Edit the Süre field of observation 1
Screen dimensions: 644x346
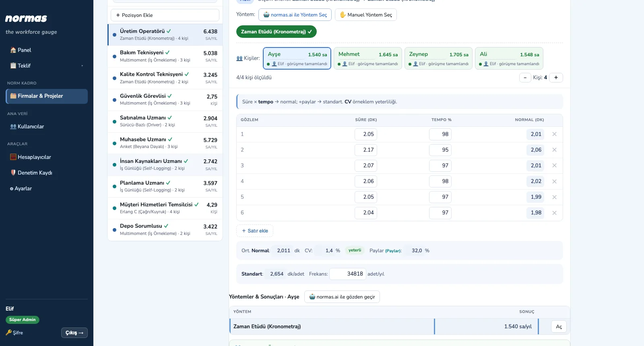tap(366, 134)
